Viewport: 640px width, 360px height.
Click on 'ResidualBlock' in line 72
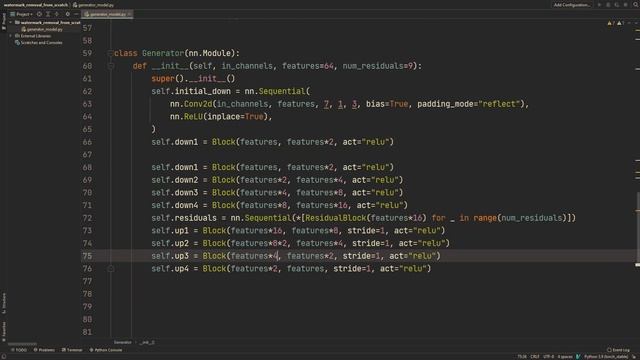coord(336,218)
